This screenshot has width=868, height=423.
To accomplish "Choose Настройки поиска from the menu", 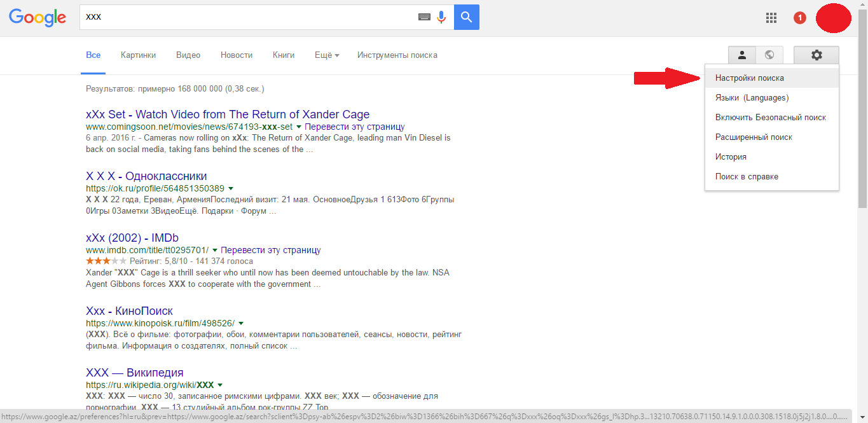I will tap(749, 78).
